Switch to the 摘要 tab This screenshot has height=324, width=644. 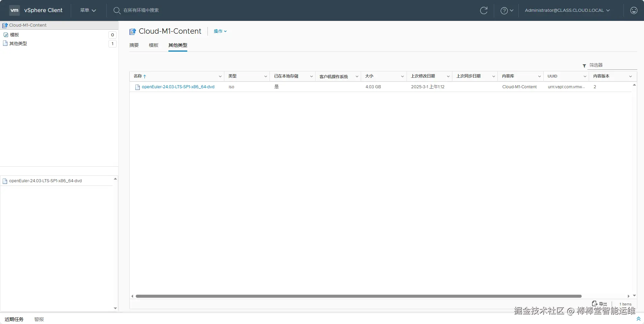click(x=134, y=45)
